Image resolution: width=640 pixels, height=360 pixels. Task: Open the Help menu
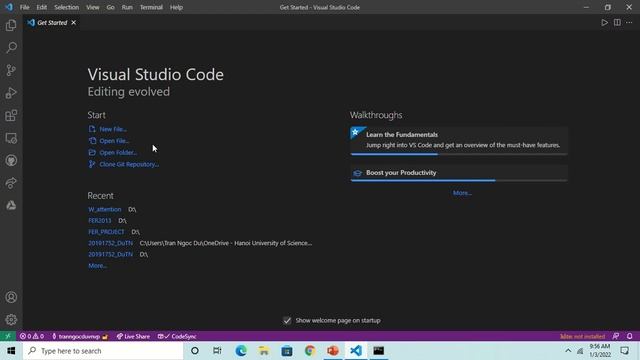[x=176, y=7]
